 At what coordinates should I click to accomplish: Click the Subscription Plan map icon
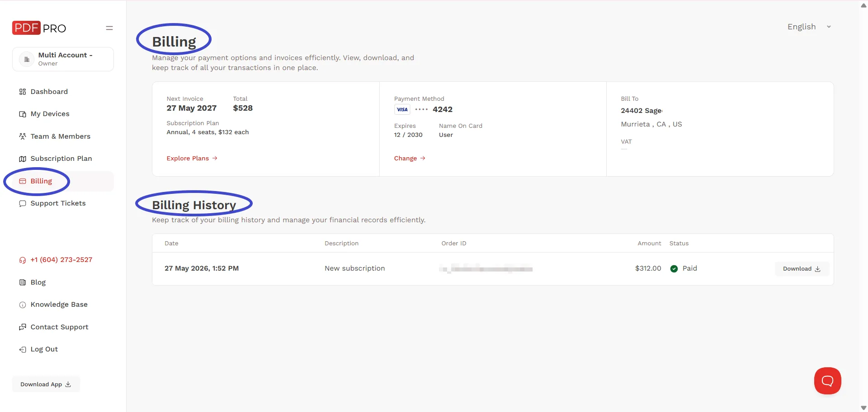point(23,159)
